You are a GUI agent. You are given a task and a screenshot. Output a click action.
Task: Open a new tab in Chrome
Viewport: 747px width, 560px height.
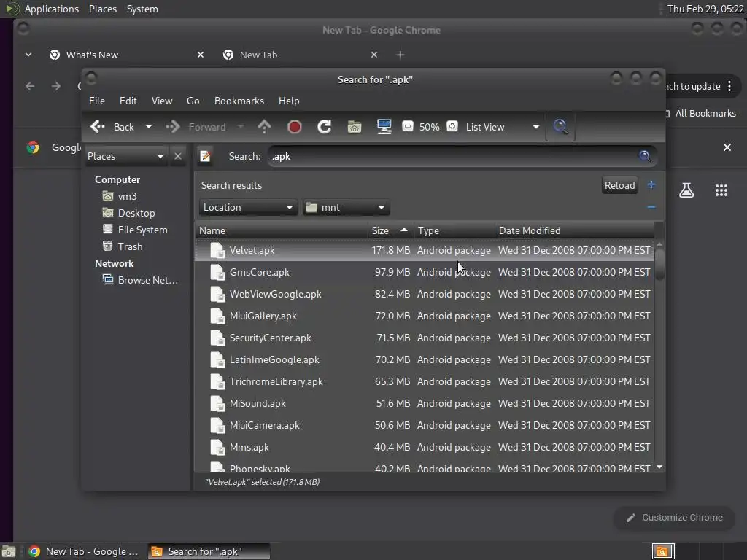(x=400, y=55)
